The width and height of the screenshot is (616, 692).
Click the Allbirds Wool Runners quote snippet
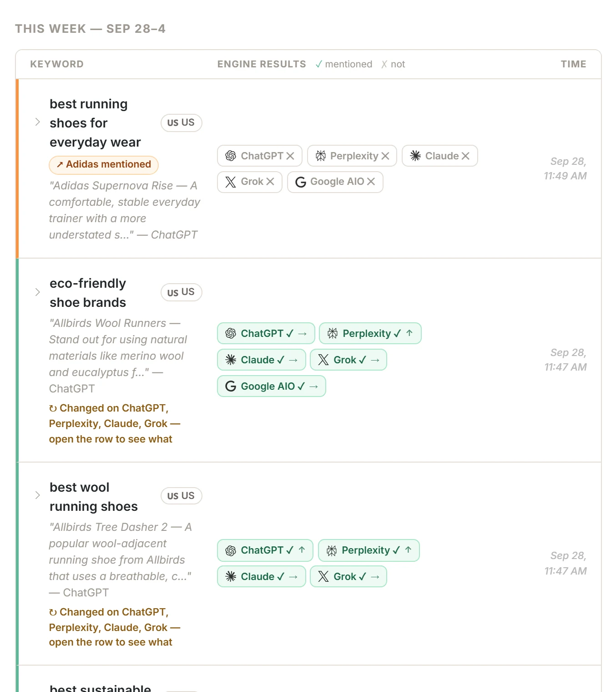coord(118,356)
